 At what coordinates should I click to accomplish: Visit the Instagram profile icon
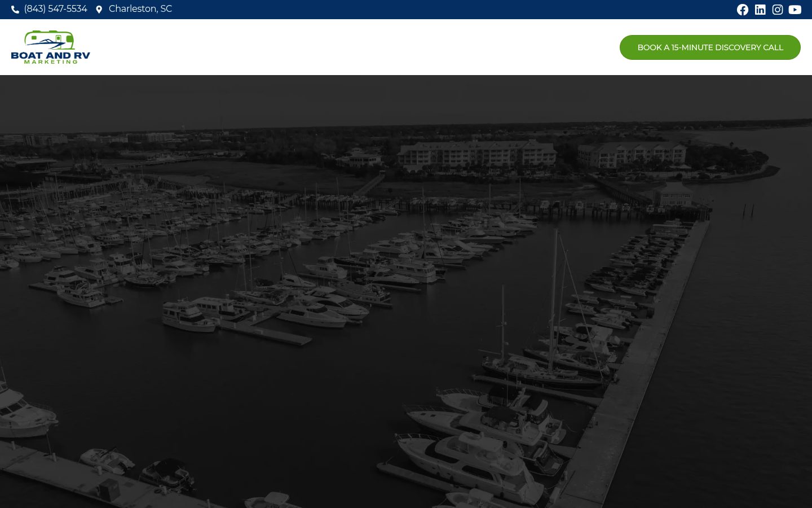[778, 10]
